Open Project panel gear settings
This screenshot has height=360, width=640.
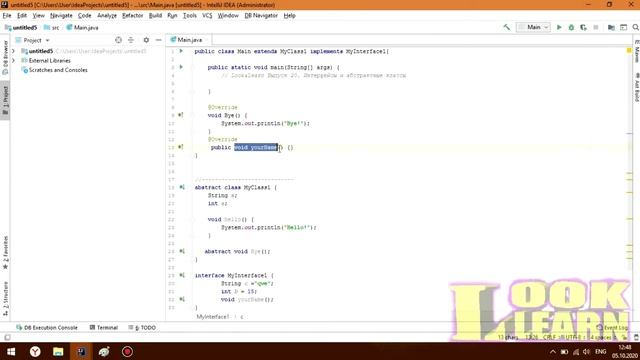[x=146, y=40]
